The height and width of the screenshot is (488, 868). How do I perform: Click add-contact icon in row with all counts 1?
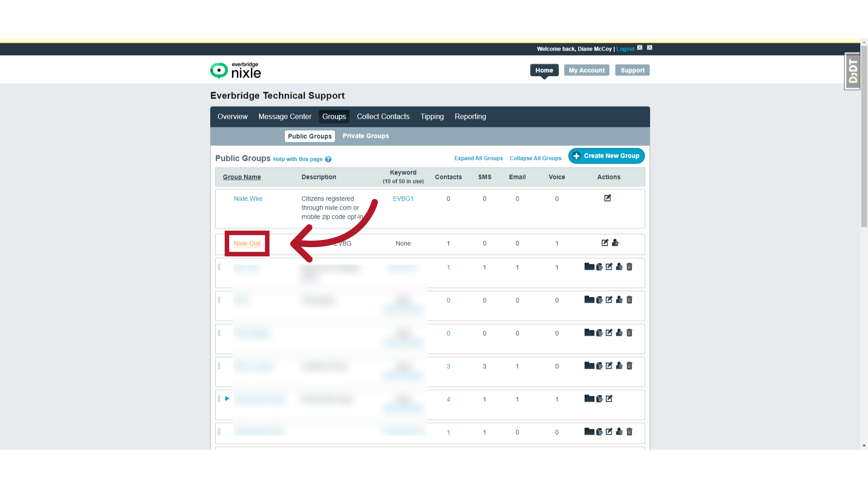coord(619,267)
